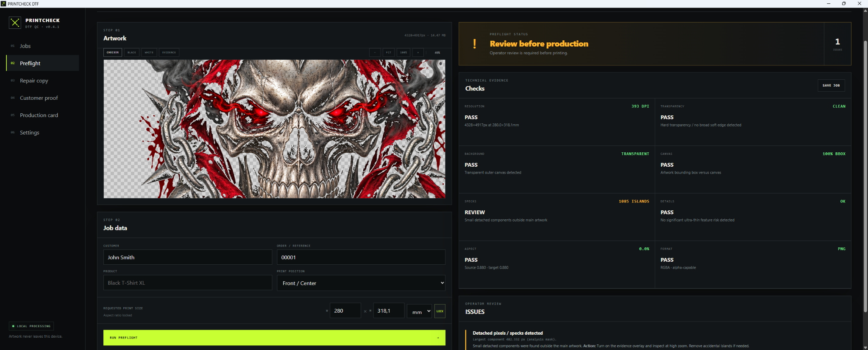Open Repair copy section
This screenshot has height=350, width=868.
(x=42, y=81)
